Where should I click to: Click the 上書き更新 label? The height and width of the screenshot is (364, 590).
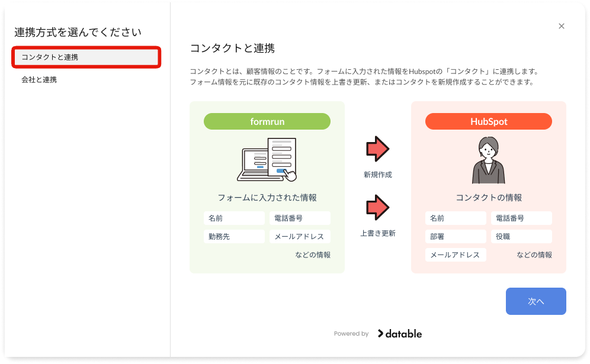(378, 233)
